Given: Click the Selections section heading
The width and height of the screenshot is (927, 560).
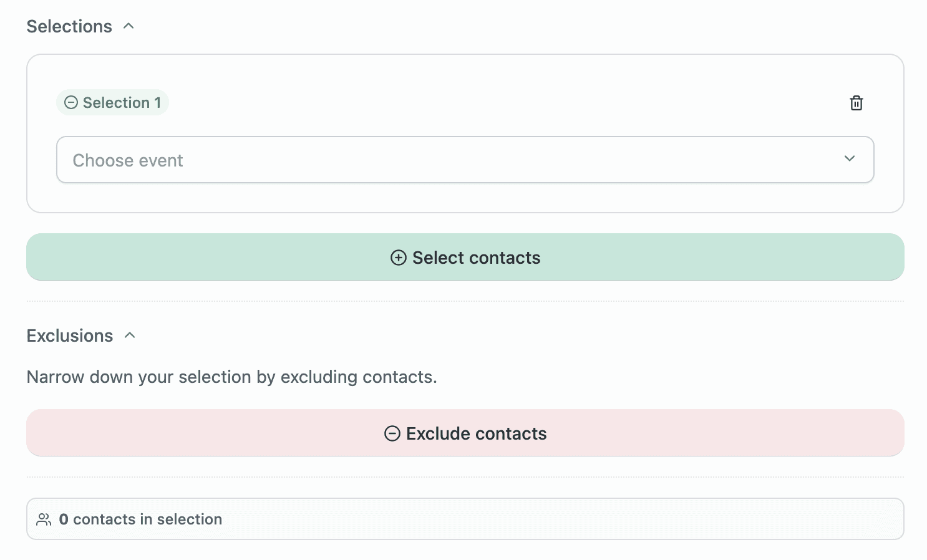Looking at the screenshot, I should pos(69,26).
